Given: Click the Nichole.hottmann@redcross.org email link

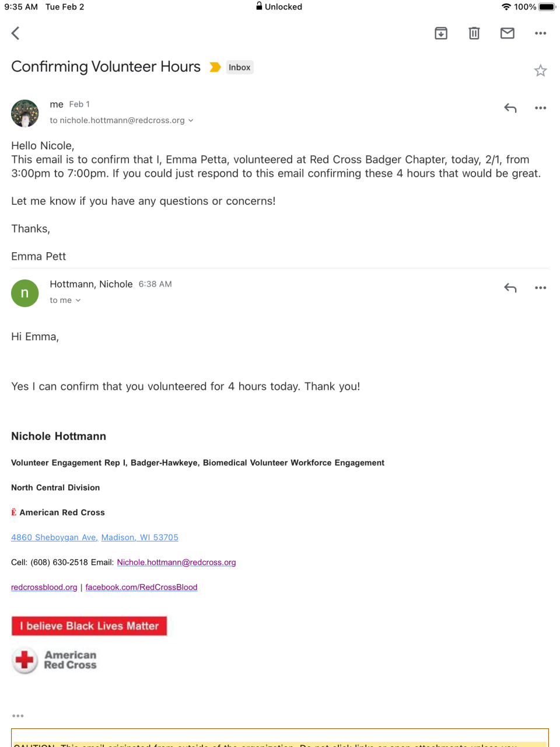Looking at the screenshot, I should (x=176, y=563).
